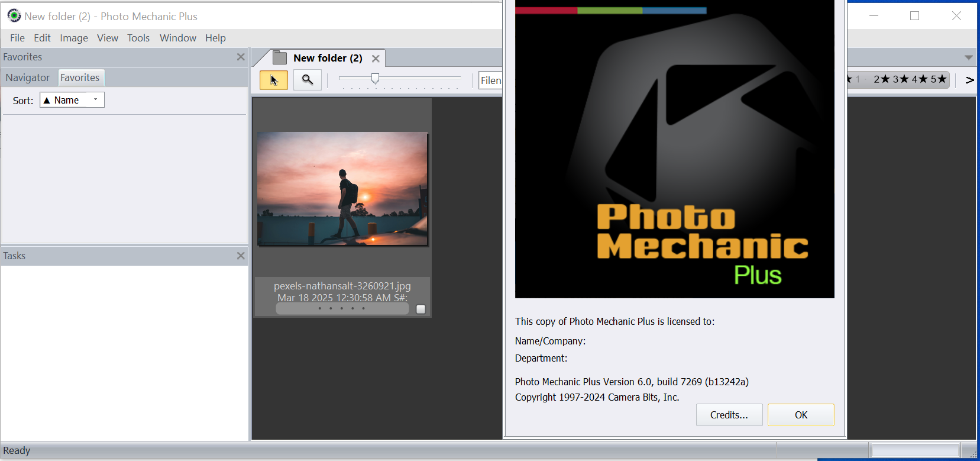The width and height of the screenshot is (980, 461).
Task: Click the Ready status bar text
Action: 17,450
